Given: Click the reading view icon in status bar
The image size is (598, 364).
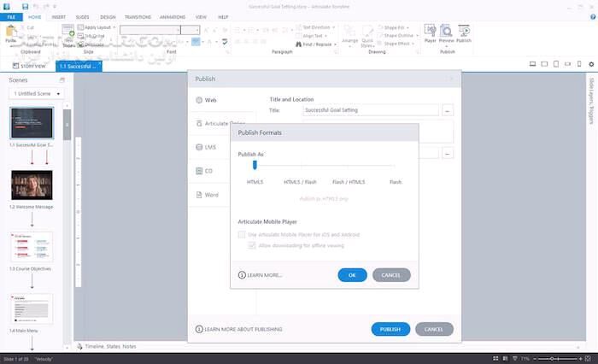Looking at the screenshot, I should (x=506, y=359).
